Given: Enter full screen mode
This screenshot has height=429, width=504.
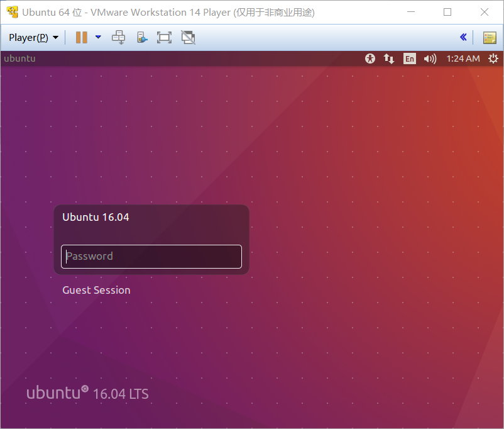Looking at the screenshot, I should coord(164,38).
